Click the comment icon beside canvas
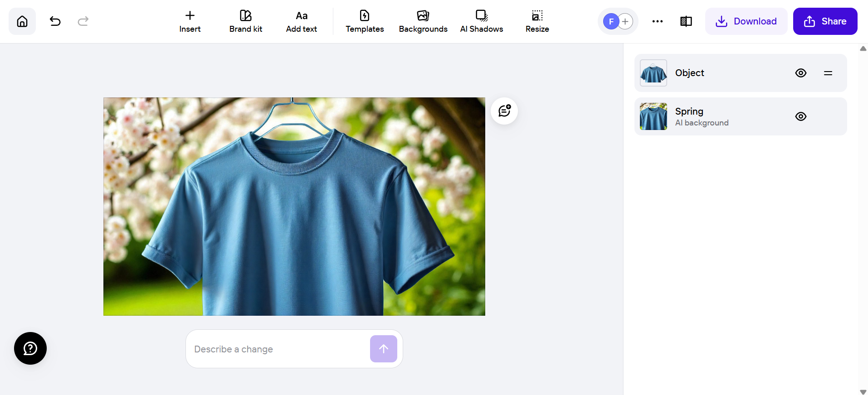Viewport: 868px width, 395px height. [504, 111]
